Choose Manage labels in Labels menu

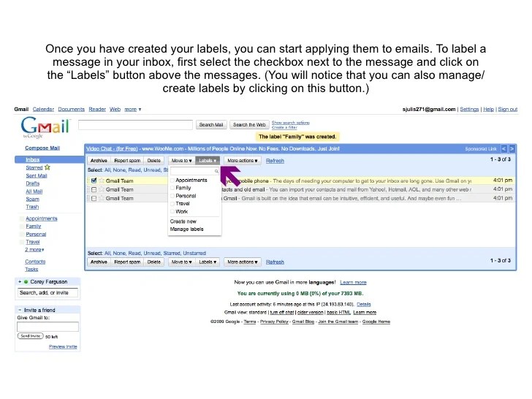pyautogui.click(x=186, y=229)
